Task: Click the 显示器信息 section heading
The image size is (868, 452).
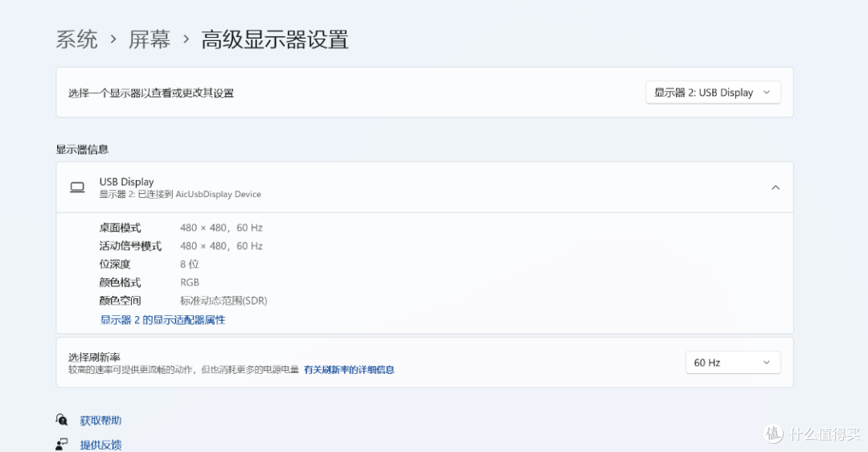Action: [82, 150]
